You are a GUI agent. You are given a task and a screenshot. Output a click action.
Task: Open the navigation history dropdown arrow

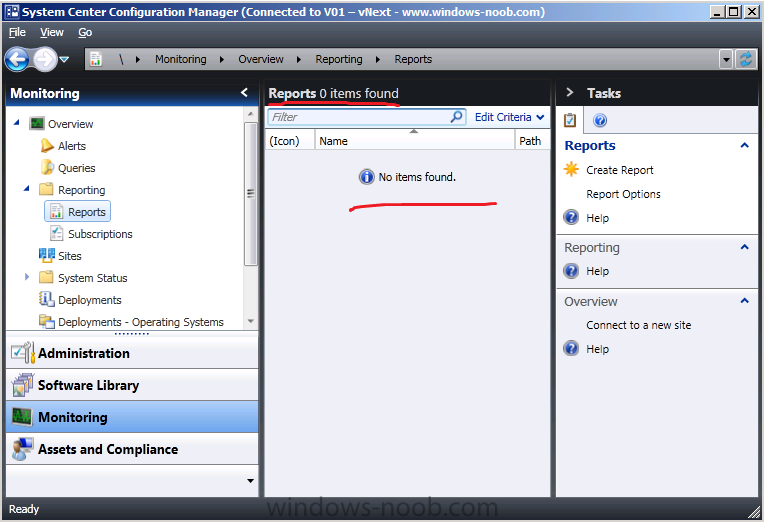pos(64,59)
